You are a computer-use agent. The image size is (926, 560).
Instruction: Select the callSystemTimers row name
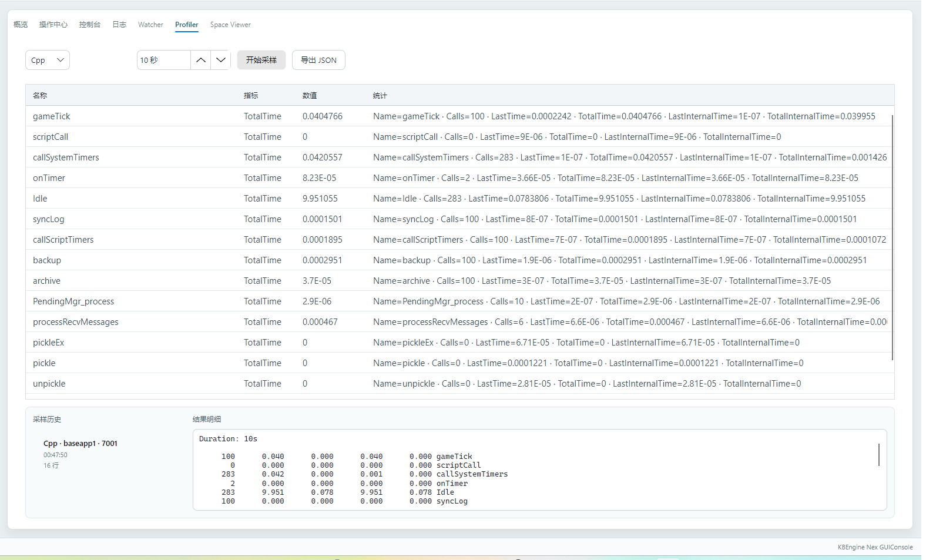pos(66,157)
